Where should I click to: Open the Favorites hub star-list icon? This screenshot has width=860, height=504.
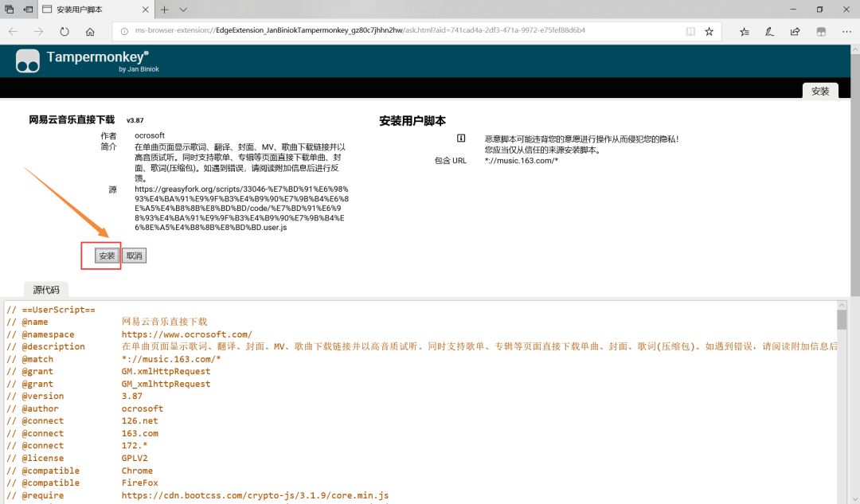point(744,32)
